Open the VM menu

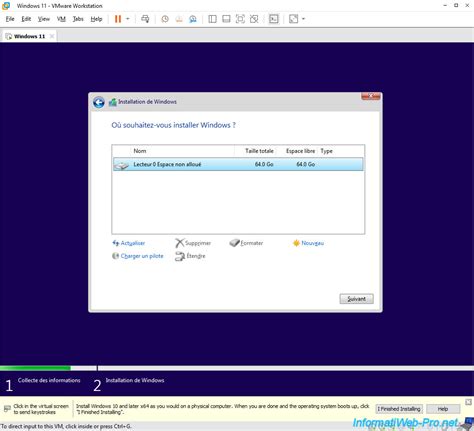pos(61,19)
